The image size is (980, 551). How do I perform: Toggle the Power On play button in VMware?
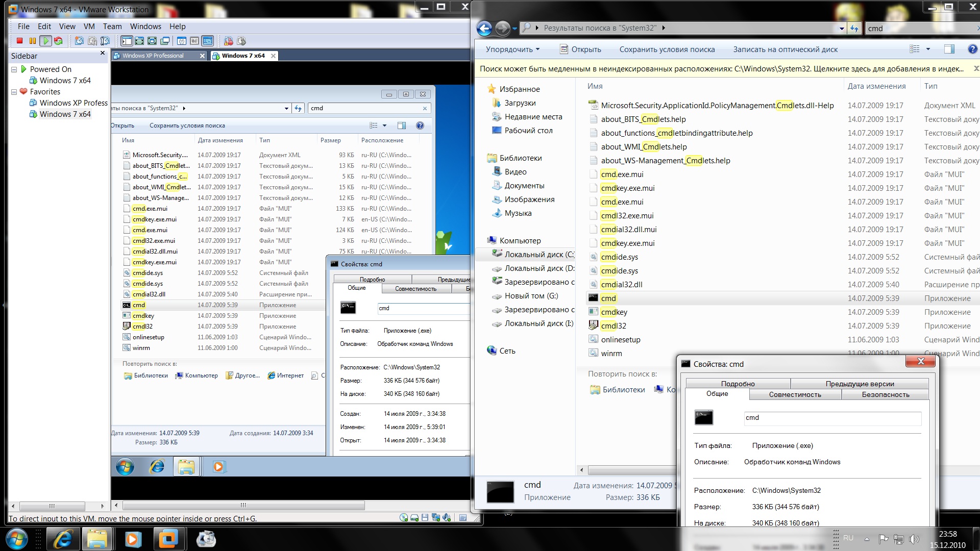45,41
